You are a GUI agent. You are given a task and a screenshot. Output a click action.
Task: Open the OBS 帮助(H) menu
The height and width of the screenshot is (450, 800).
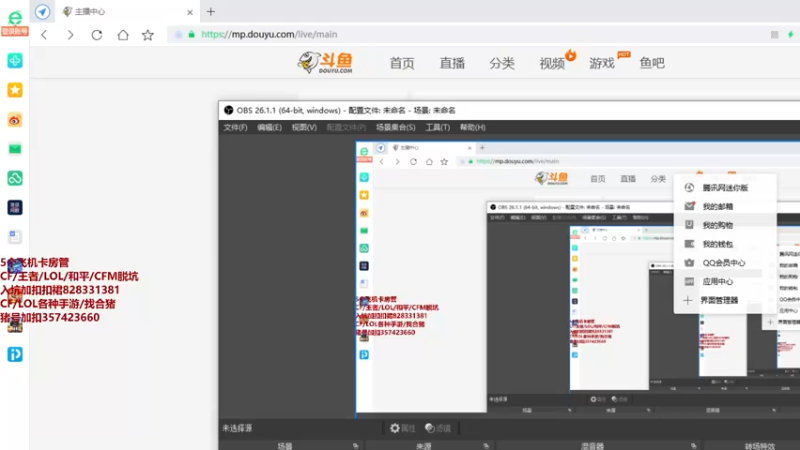[473, 128]
